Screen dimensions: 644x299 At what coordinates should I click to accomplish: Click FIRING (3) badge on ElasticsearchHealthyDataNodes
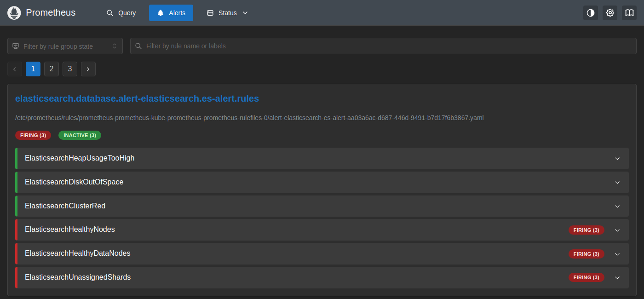pyautogui.click(x=586, y=254)
